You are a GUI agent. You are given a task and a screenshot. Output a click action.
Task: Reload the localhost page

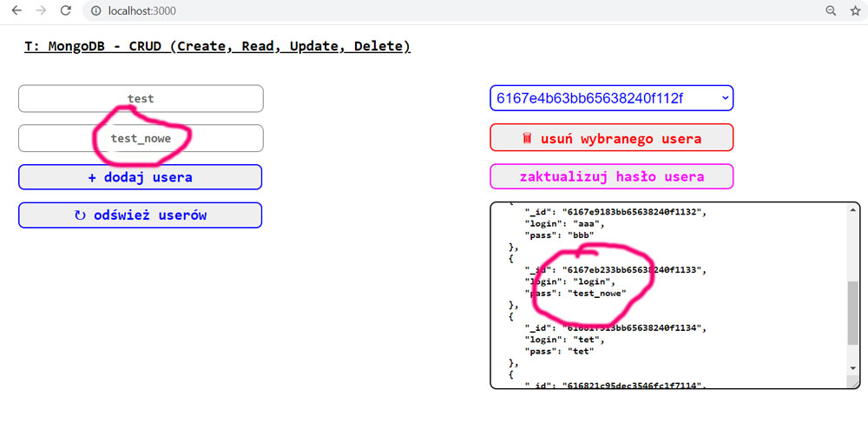pos(65,10)
